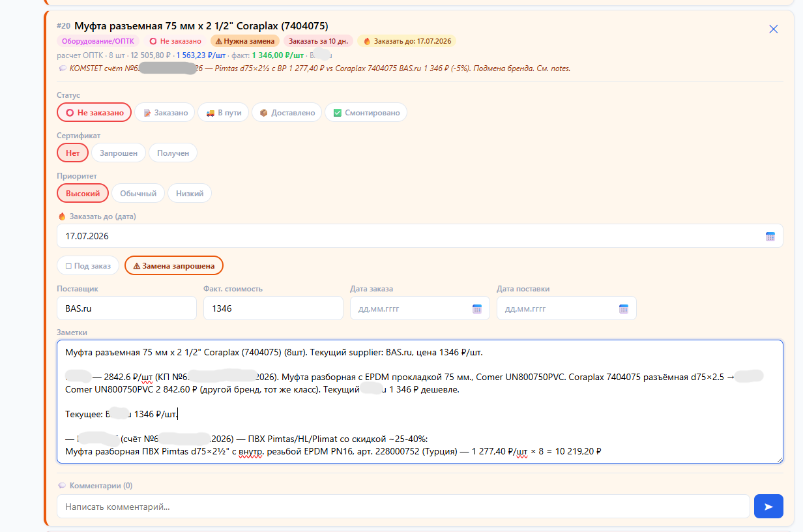This screenshot has height=532, width=803.
Task: Send comment with the blue arrow button
Action: click(768, 507)
